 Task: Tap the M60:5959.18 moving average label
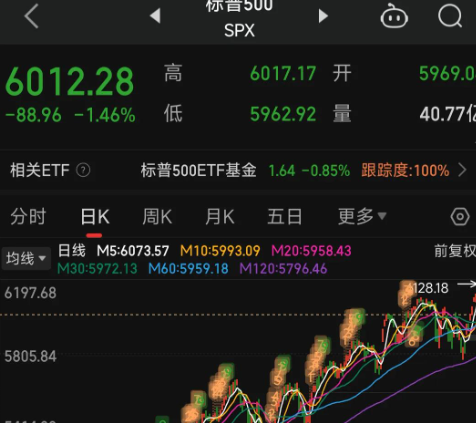point(188,269)
